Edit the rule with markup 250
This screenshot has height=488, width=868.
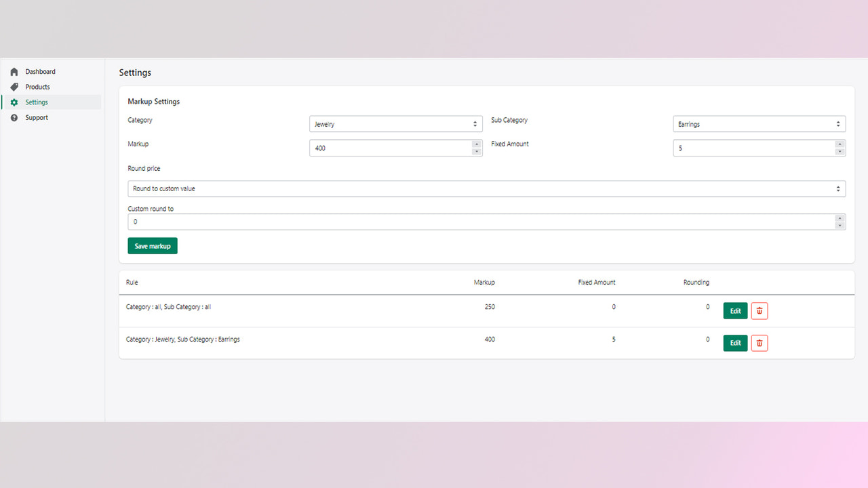735,310
